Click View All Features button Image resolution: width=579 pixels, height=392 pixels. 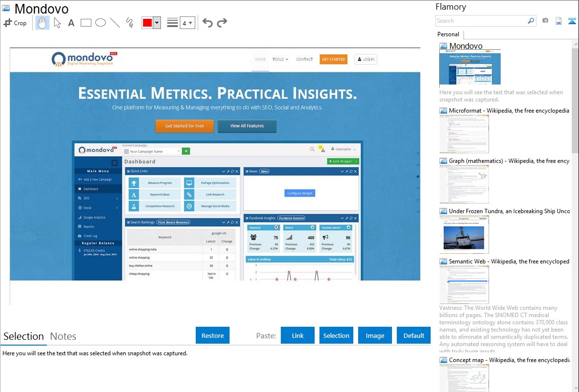[x=247, y=126]
